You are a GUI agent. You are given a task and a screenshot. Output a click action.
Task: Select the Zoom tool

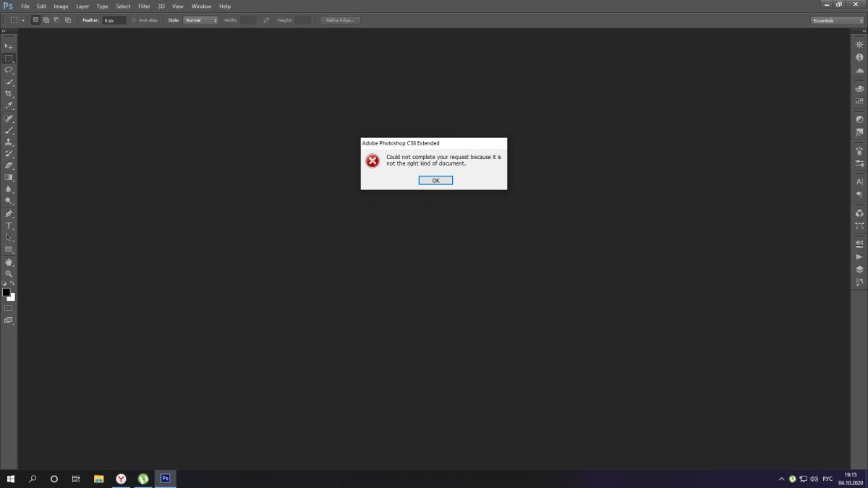[x=9, y=274]
